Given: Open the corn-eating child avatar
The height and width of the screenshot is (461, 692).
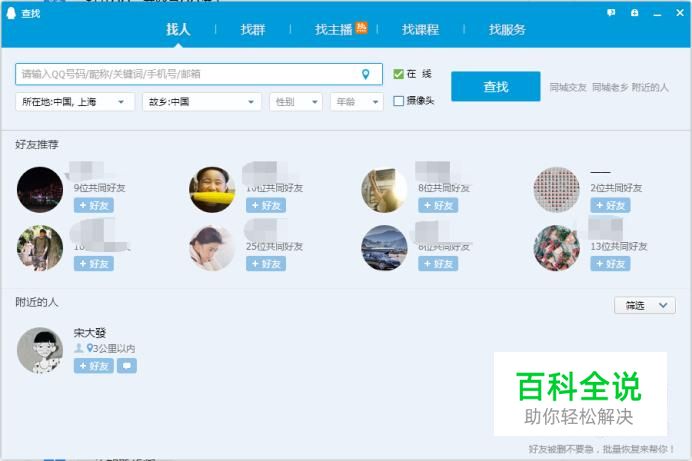Looking at the screenshot, I should click(212, 190).
